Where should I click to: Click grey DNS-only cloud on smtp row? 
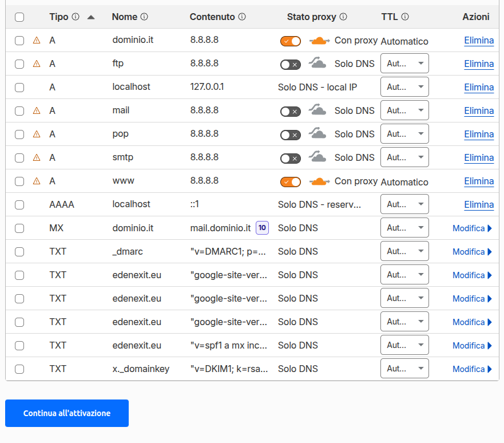point(318,157)
